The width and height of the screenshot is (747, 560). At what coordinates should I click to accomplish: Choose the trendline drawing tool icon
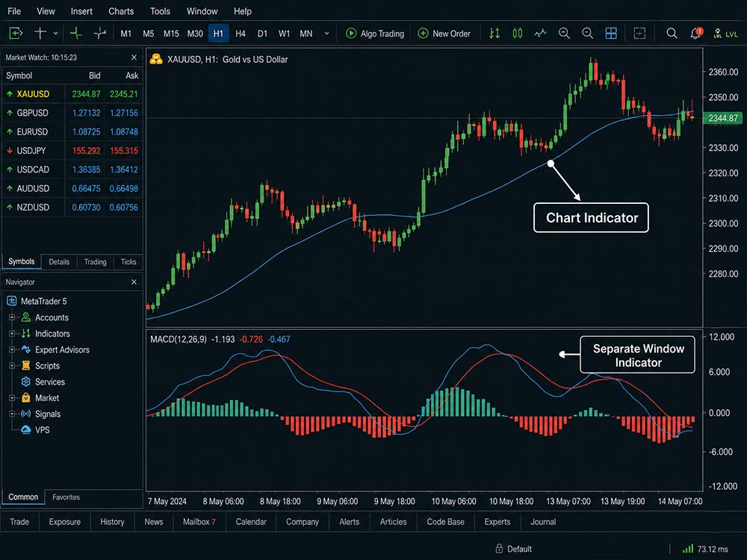click(100, 34)
